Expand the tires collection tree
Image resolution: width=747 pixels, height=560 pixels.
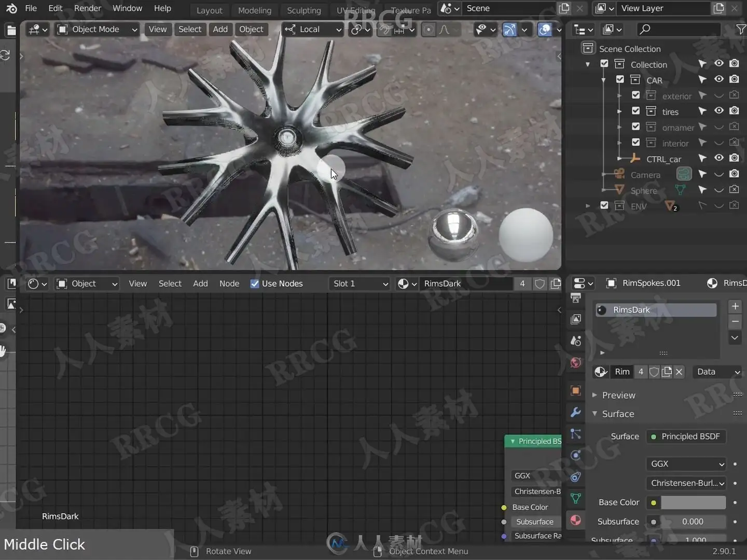coord(619,111)
